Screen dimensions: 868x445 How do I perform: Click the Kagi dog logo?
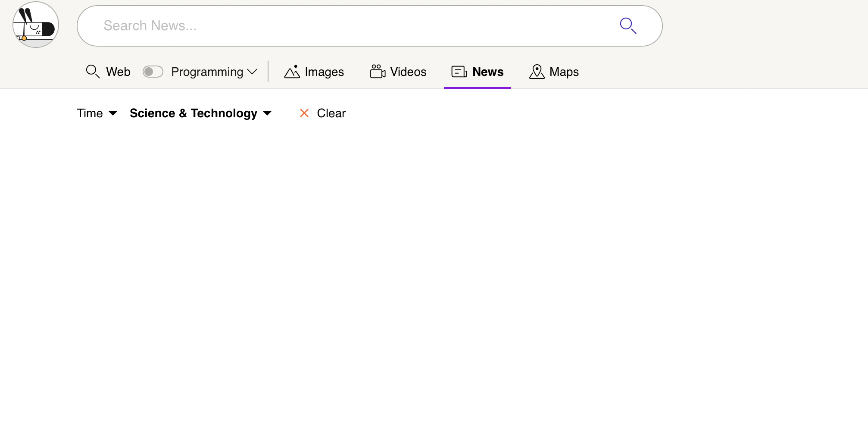(x=36, y=25)
